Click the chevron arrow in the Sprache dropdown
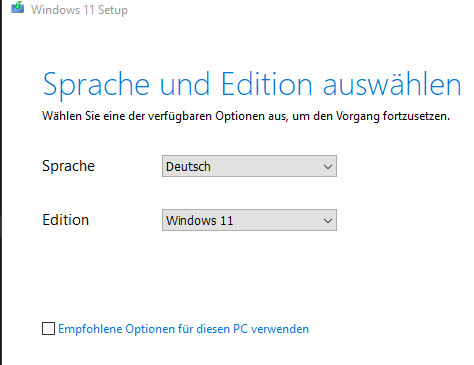This screenshot has height=365, width=474. [328, 166]
